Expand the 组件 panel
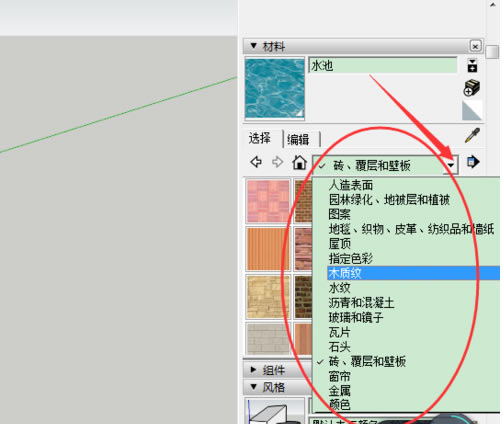The height and width of the screenshot is (424, 503). (x=254, y=370)
